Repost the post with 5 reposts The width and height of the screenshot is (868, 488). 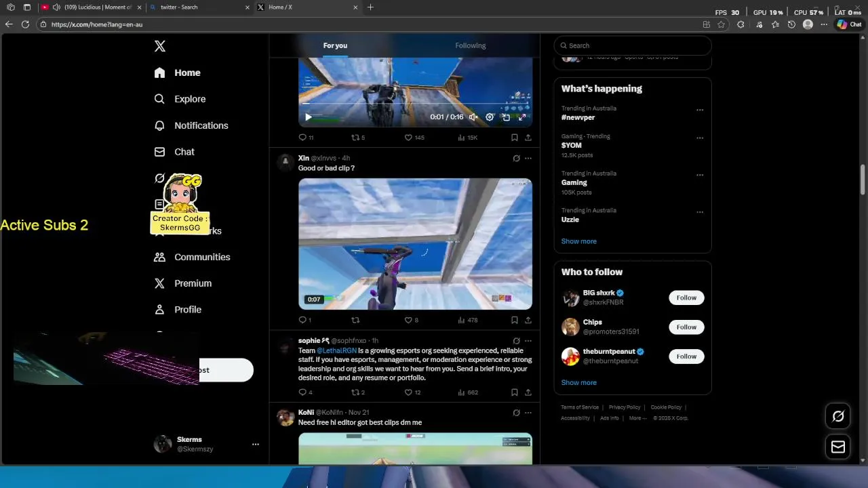pyautogui.click(x=358, y=138)
